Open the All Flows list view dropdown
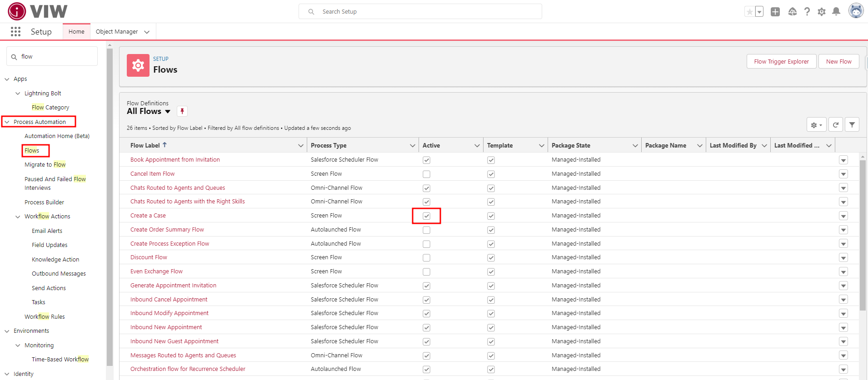The image size is (868, 380). coord(168,111)
